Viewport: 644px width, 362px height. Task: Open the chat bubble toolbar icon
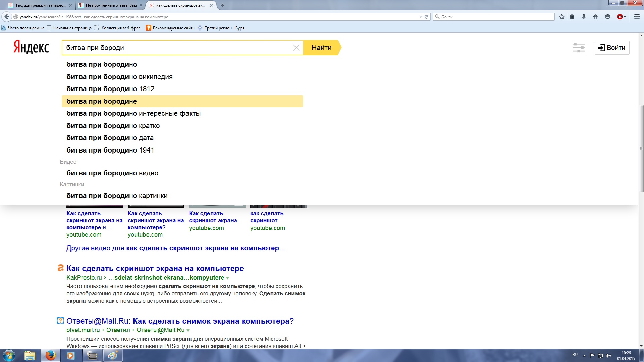tap(607, 17)
